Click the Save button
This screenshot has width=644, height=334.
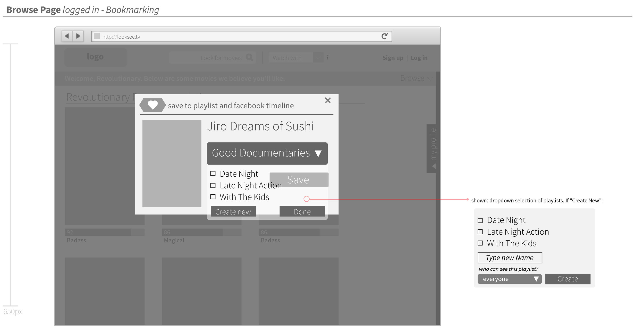click(x=299, y=180)
